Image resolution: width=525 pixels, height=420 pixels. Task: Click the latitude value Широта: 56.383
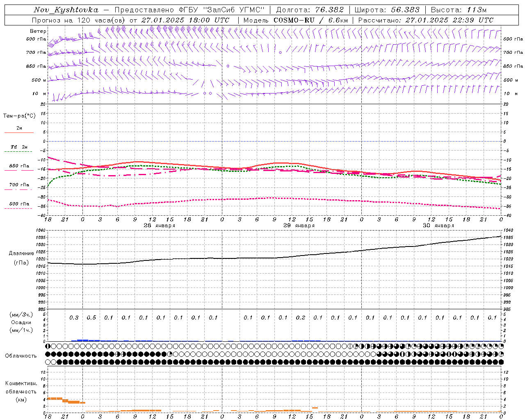coord(387,10)
